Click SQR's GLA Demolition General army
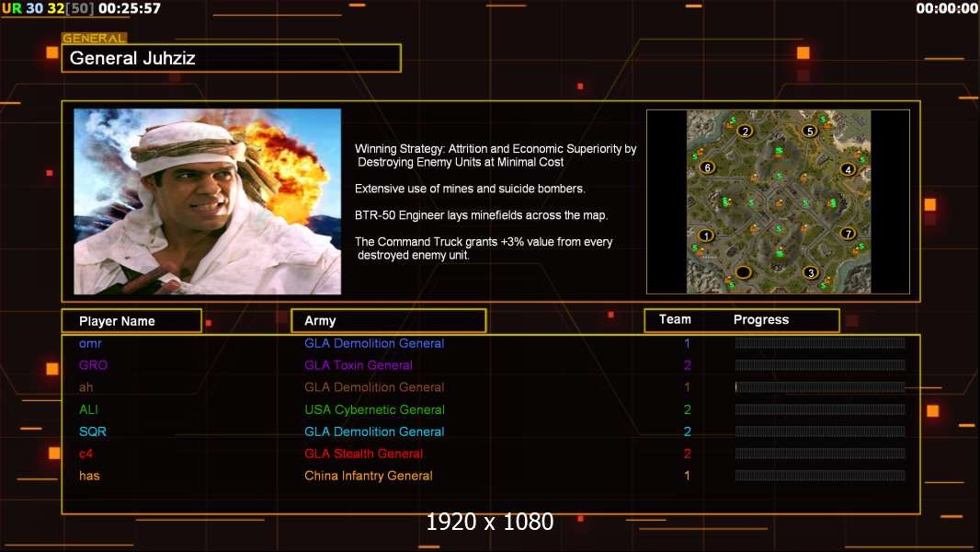This screenshot has height=552, width=980. tap(374, 431)
